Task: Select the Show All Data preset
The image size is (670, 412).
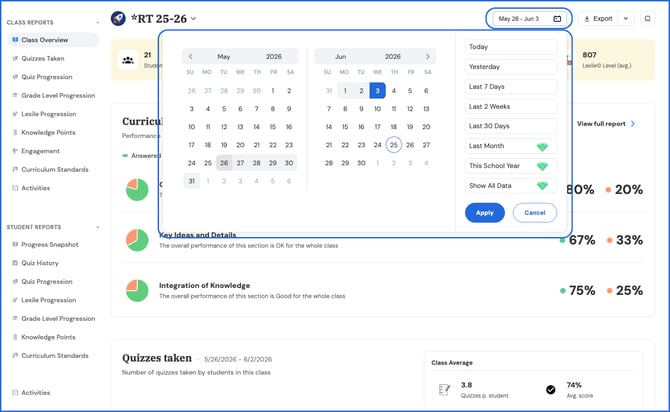Action: pyautogui.click(x=511, y=186)
